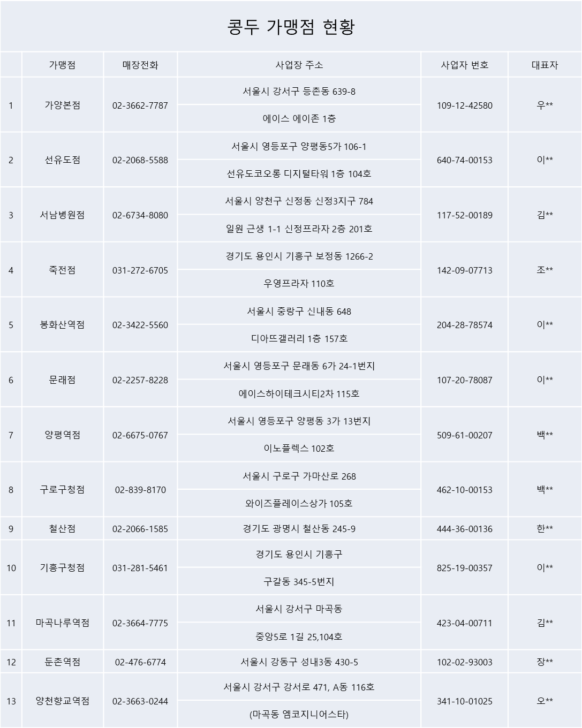This screenshot has height=728, width=582.
Task: Click the title 콩두 가맹점 현황
Action: [291, 27]
